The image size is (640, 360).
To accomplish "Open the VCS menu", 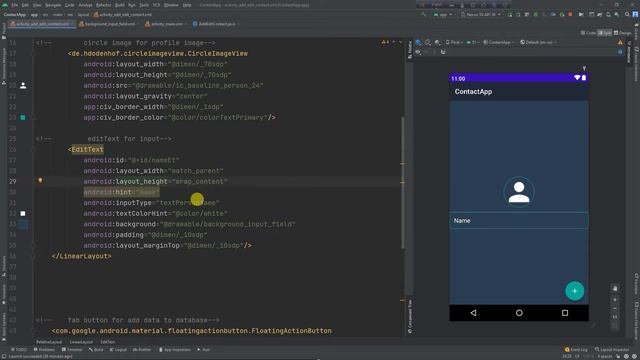I will (x=156, y=5).
